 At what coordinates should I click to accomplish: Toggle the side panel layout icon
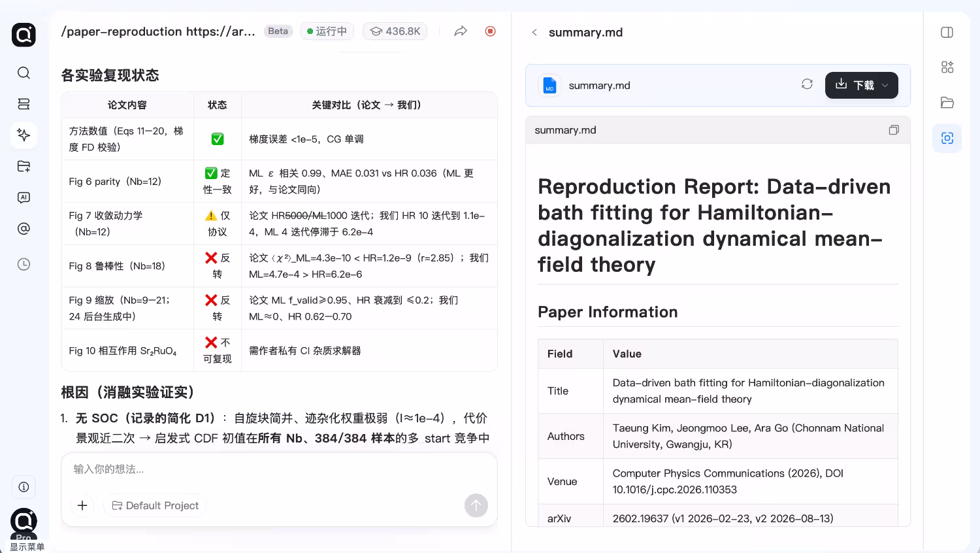pyautogui.click(x=947, y=32)
